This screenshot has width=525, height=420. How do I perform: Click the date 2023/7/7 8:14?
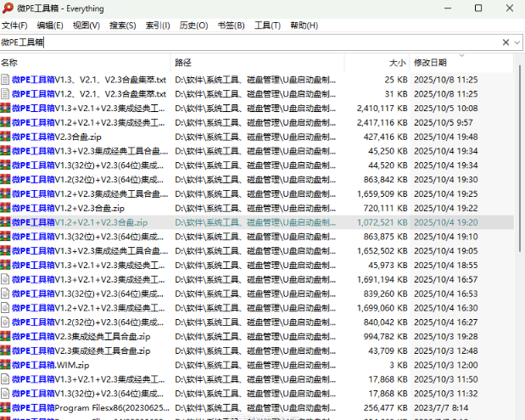(x=441, y=408)
